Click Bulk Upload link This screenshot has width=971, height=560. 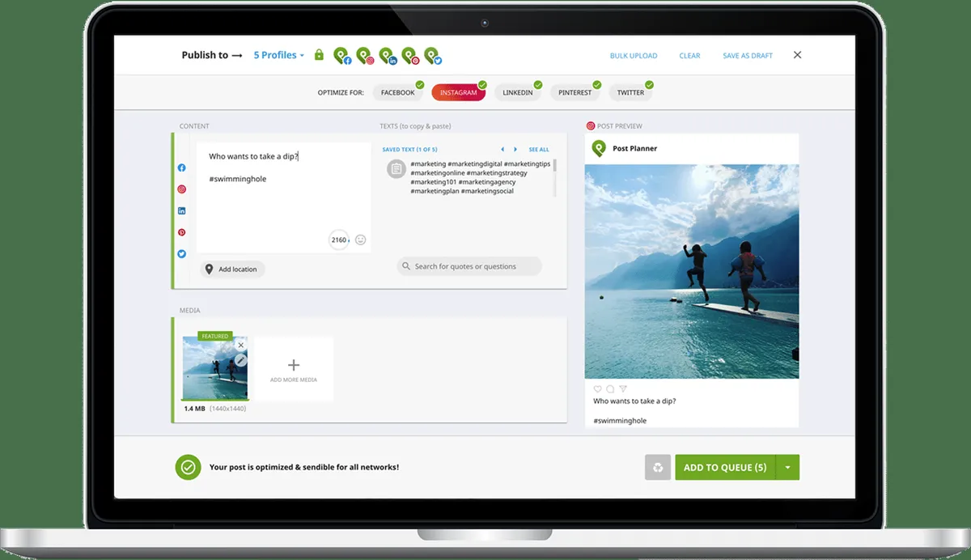click(x=634, y=56)
